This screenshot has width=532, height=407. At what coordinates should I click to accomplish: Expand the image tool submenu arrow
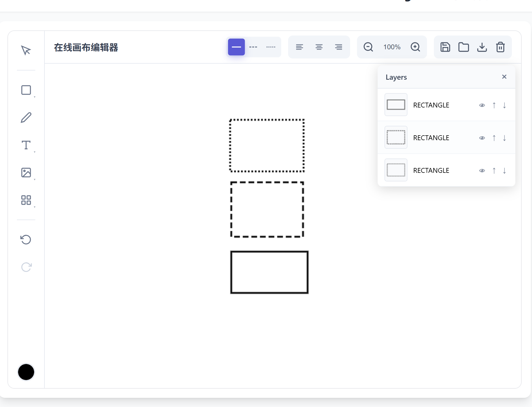pyautogui.click(x=35, y=179)
